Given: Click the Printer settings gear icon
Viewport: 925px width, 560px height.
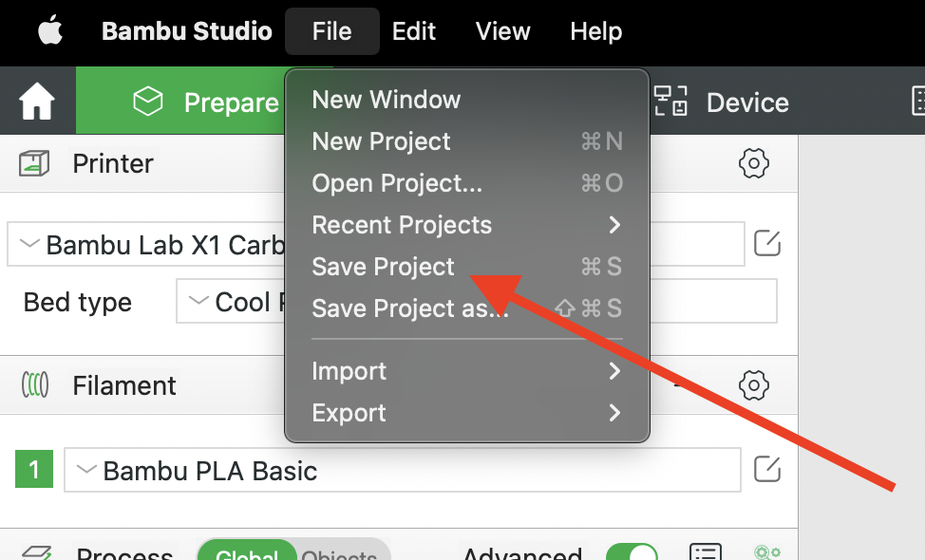Looking at the screenshot, I should point(753,162).
